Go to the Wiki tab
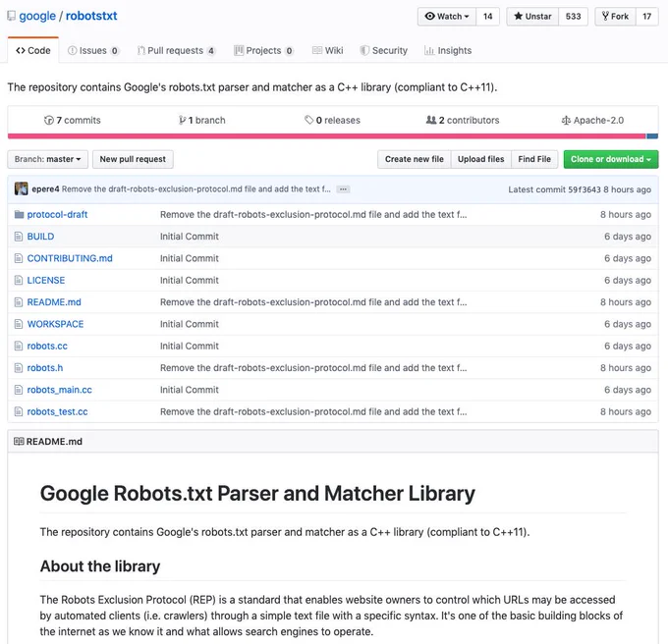 tap(327, 50)
